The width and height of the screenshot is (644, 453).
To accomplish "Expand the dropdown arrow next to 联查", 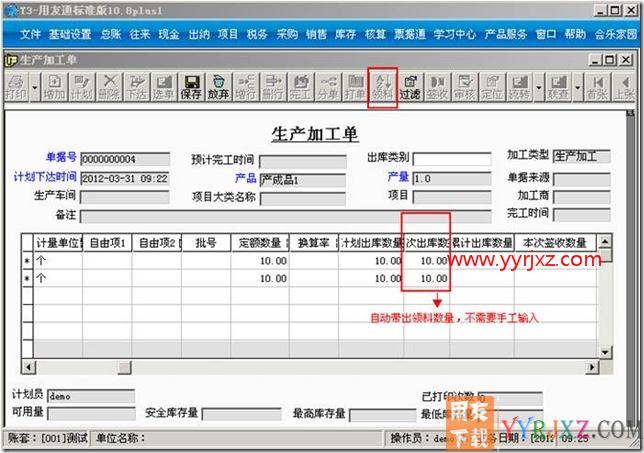I will [x=577, y=87].
